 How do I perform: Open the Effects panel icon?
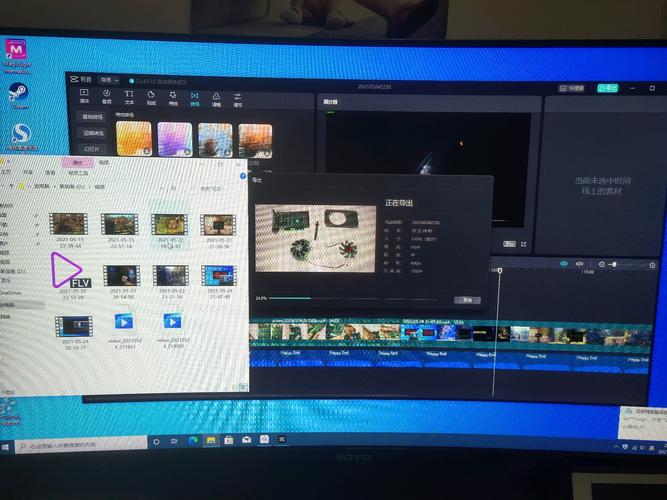click(173, 97)
